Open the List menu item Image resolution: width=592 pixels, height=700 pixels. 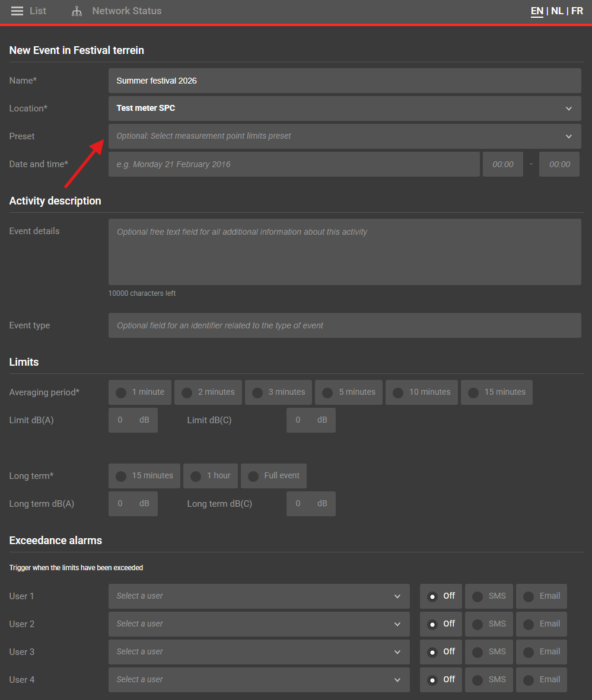(38, 11)
